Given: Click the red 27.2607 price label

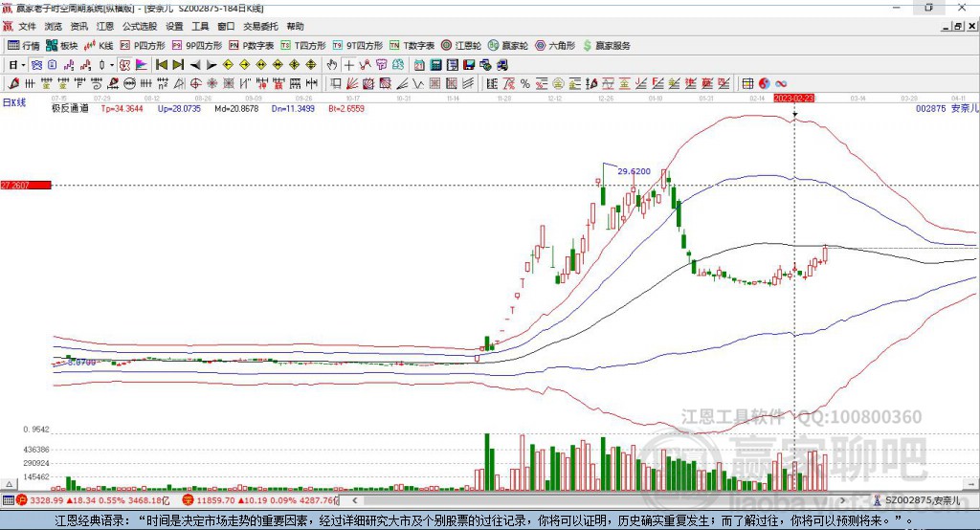Looking at the screenshot, I should 26,185.
